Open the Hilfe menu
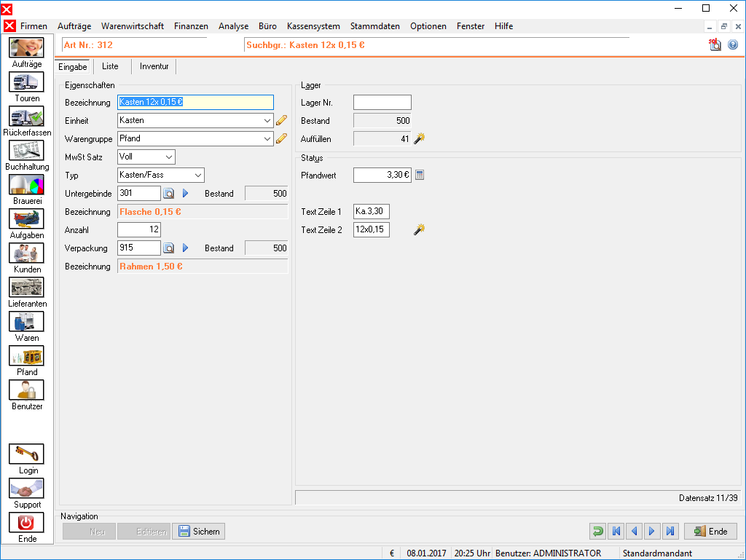Screen dimensions: 746x560 tap(503, 26)
